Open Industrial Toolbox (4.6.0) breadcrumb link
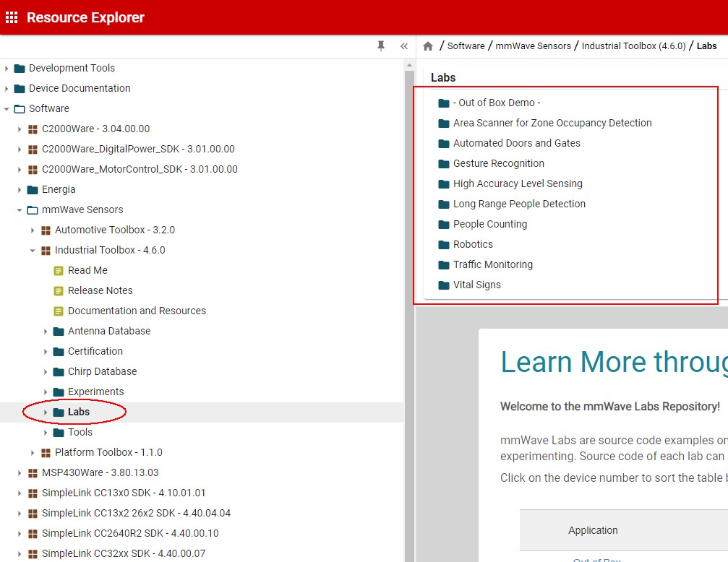The width and height of the screenshot is (728, 562). 634,46
